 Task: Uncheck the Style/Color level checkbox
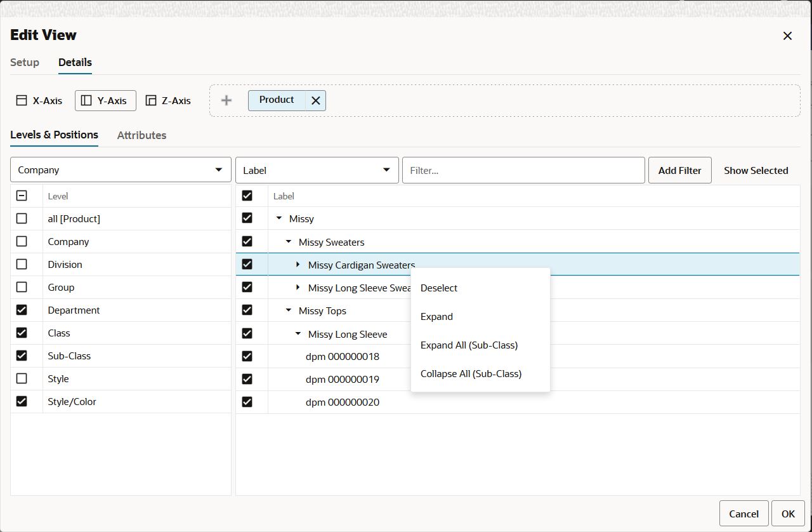tap(22, 402)
